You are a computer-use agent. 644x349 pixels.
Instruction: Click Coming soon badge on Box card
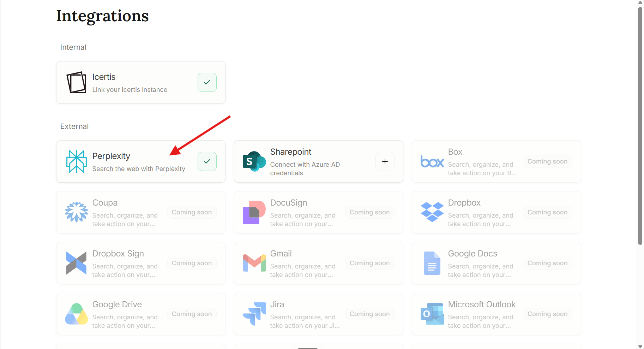[x=547, y=161]
